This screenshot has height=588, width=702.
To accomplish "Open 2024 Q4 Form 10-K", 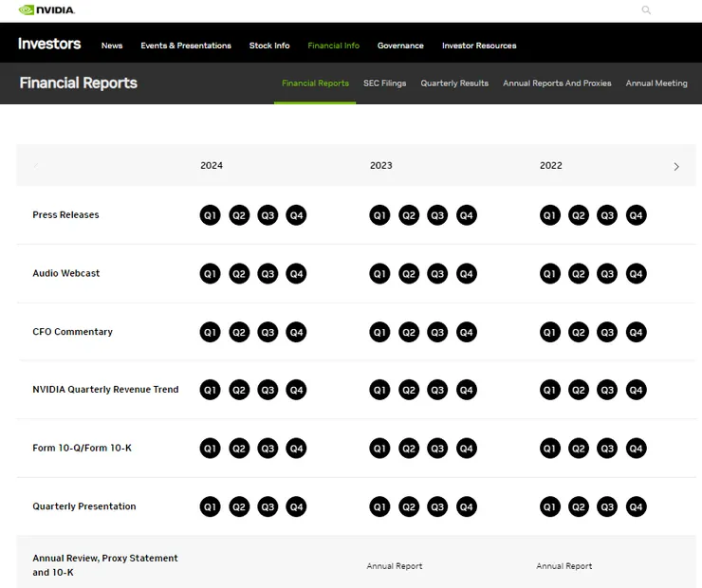I will (296, 449).
